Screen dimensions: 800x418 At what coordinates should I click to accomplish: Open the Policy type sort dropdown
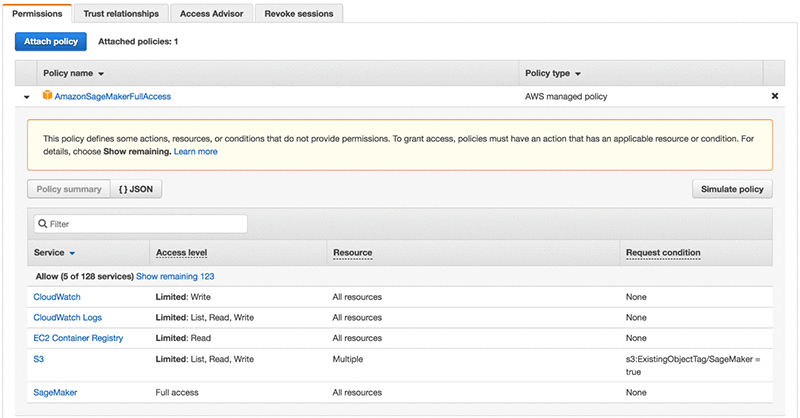[x=578, y=74]
